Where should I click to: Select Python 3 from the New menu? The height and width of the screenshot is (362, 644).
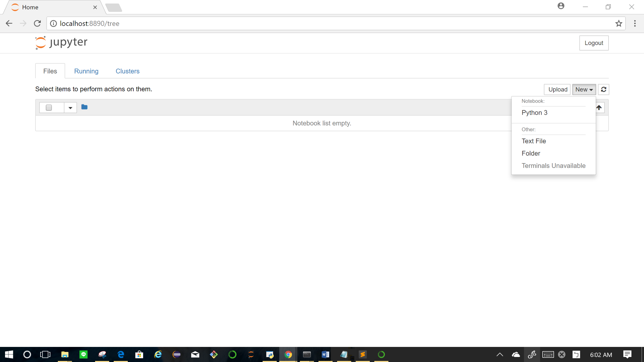[x=534, y=113]
